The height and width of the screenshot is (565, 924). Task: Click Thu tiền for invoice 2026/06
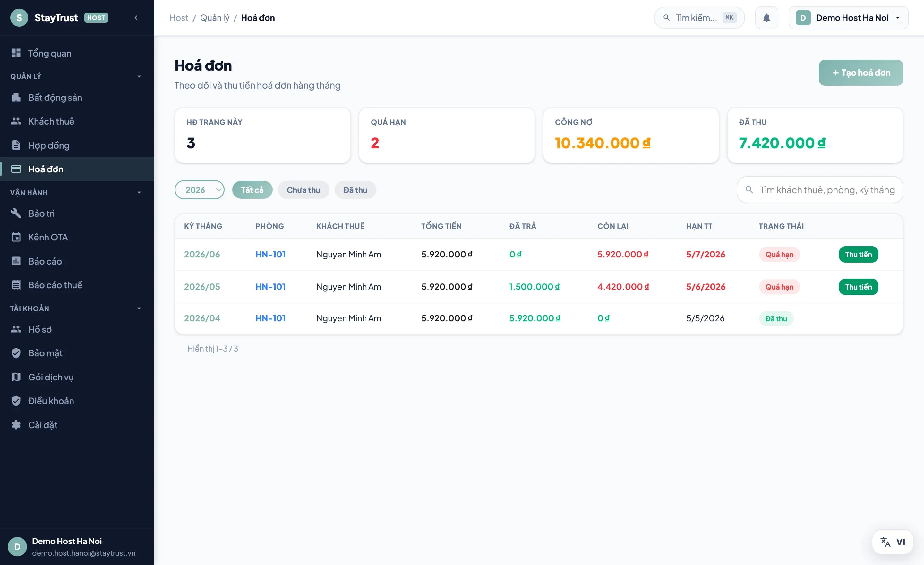(x=858, y=254)
